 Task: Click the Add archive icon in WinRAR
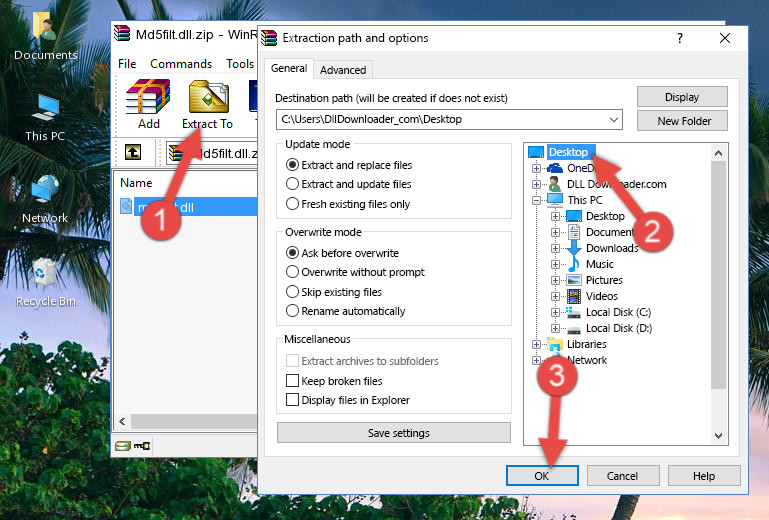point(148,97)
